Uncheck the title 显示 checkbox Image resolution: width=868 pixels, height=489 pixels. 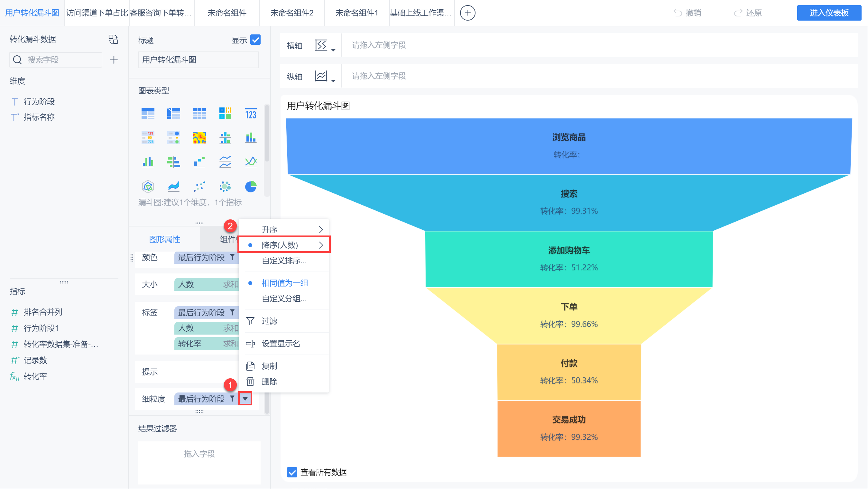[x=255, y=40]
